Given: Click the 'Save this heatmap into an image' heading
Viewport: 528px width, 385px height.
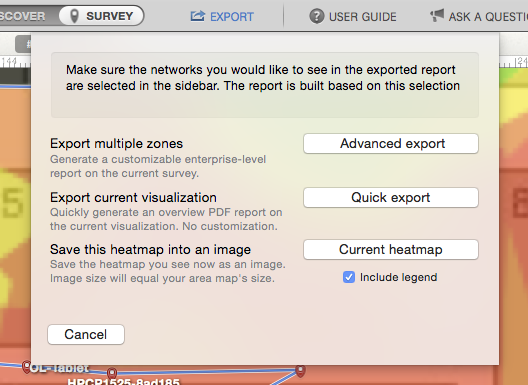Looking at the screenshot, I should (151, 250).
